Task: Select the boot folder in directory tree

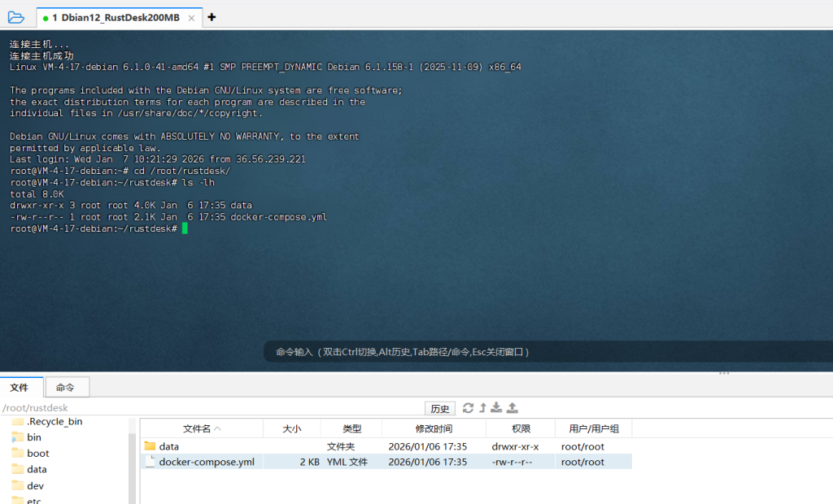Action: click(x=37, y=453)
